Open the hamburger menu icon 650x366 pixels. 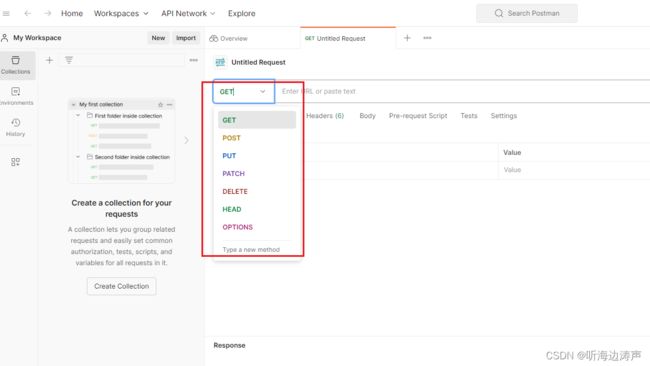click(6, 13)
